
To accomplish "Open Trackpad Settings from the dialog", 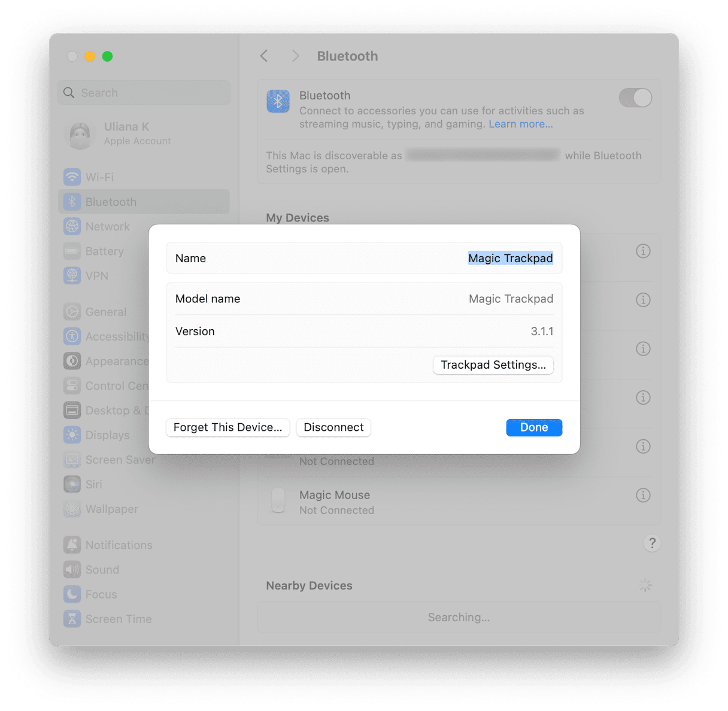I will (493, 365).
